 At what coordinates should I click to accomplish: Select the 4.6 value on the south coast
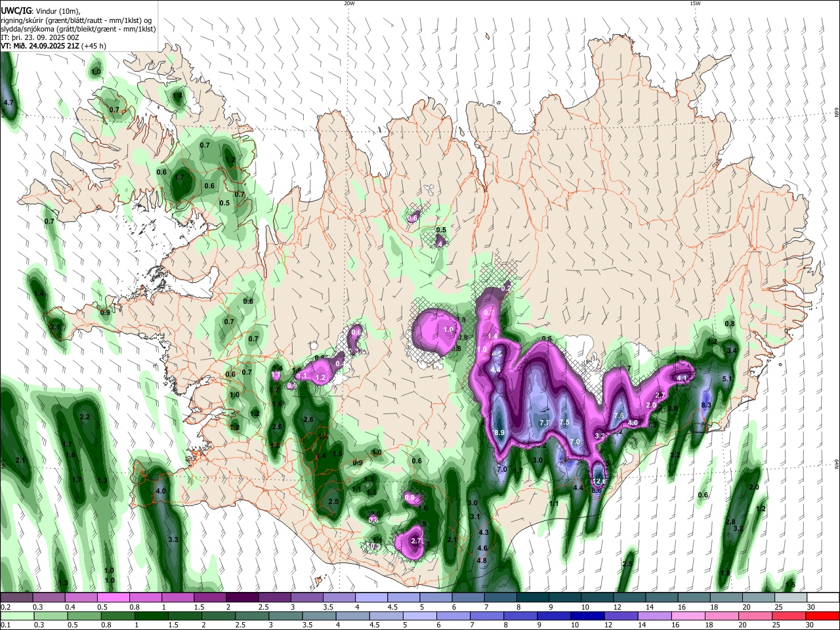coord(482,548)
